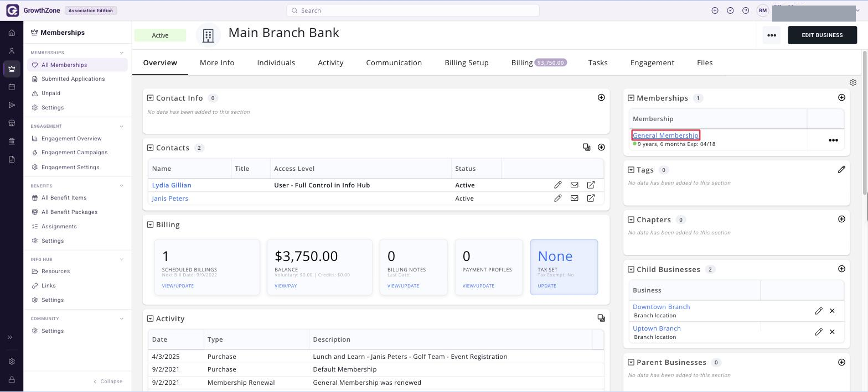Click Update on Tax Set card

547,286
